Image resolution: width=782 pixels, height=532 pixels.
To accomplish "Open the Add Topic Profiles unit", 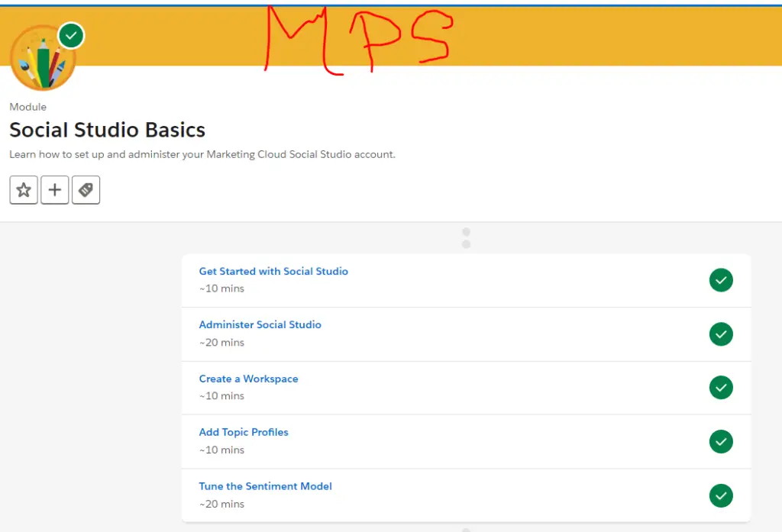I will point(244,432).
